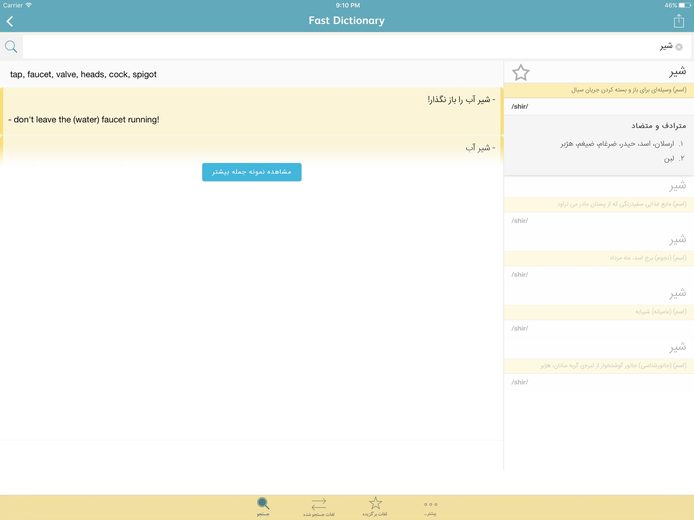
Task: Tap the example "don't leave the (water) faucet running!"
Action: click(84, 119)
